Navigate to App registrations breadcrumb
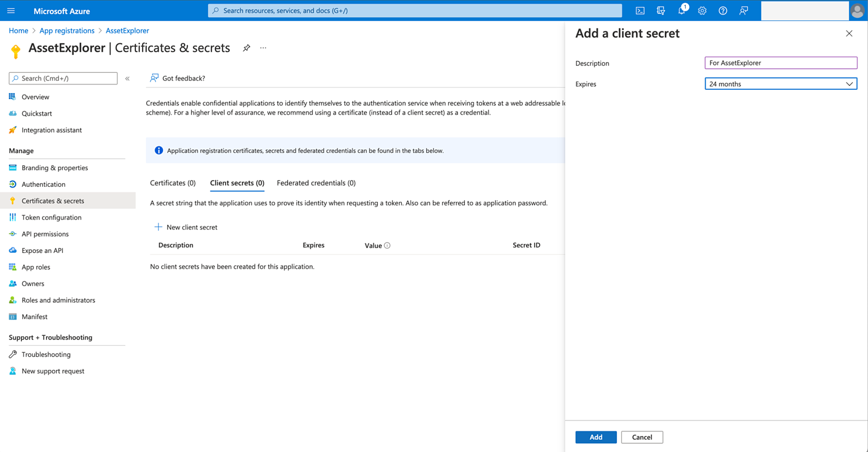Image resolution: width=868 pixels, height=452 pixels. pyautogui.click(x=67, y=30)
